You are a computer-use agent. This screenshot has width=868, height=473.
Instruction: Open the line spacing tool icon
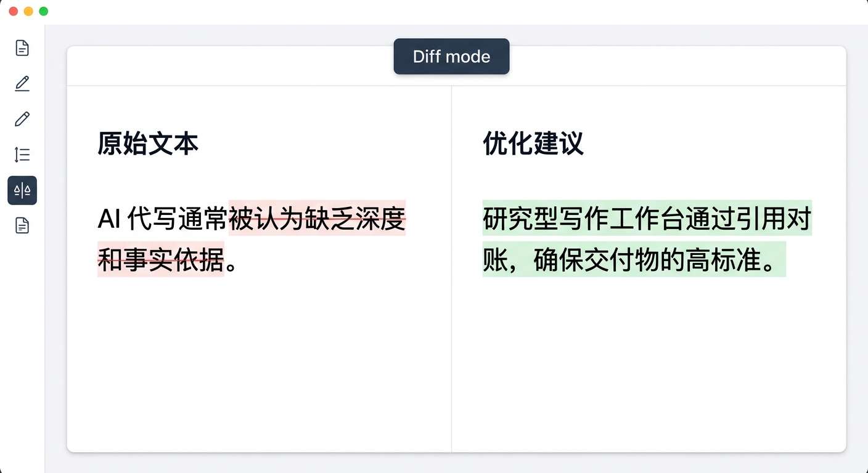point(22,155)
